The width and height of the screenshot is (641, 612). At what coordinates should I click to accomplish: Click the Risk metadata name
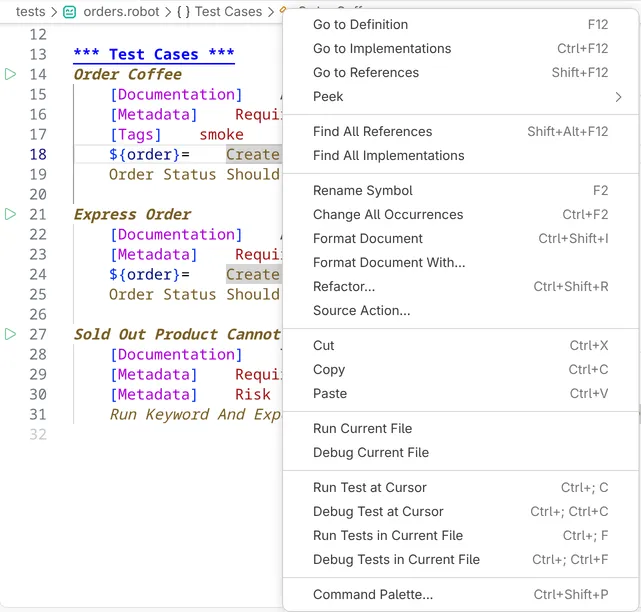click(x=253, y=395)
